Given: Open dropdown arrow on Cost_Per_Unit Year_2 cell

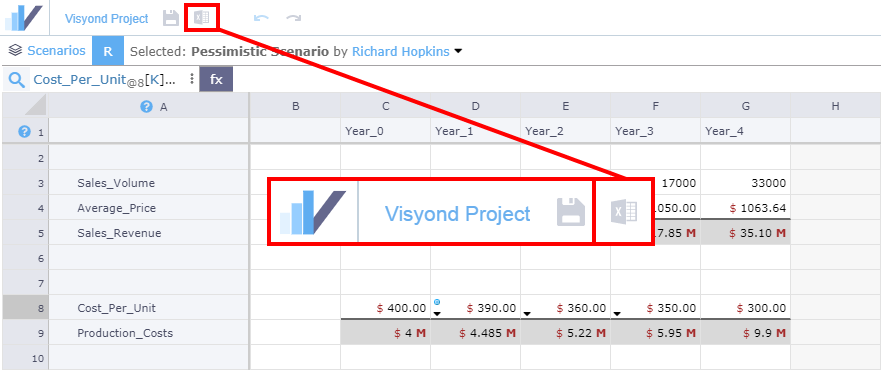Looking at the screenshot, I should click(527, 314).
